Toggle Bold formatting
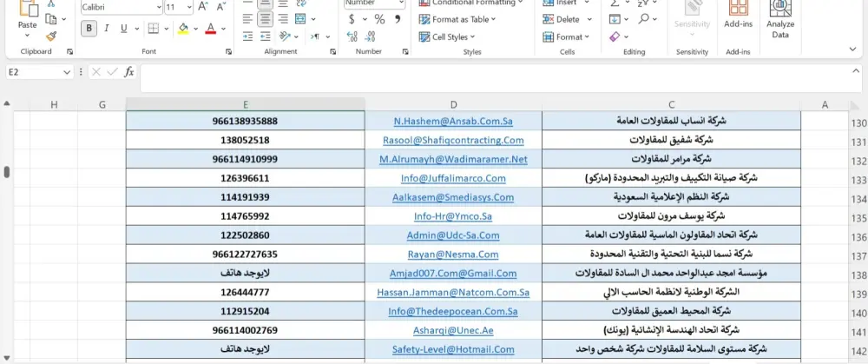 89,29
